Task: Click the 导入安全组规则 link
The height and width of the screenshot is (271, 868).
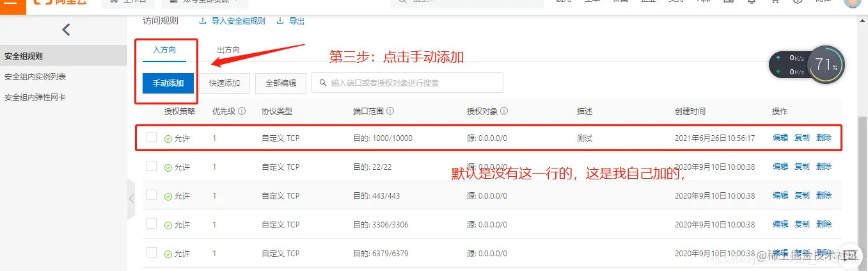Action: [x=233, y=21]
